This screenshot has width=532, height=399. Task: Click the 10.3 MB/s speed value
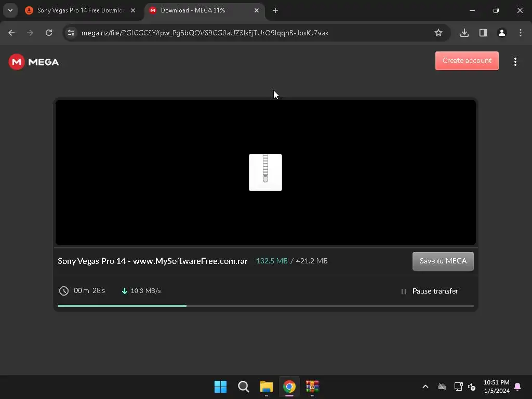pos(146,291)
